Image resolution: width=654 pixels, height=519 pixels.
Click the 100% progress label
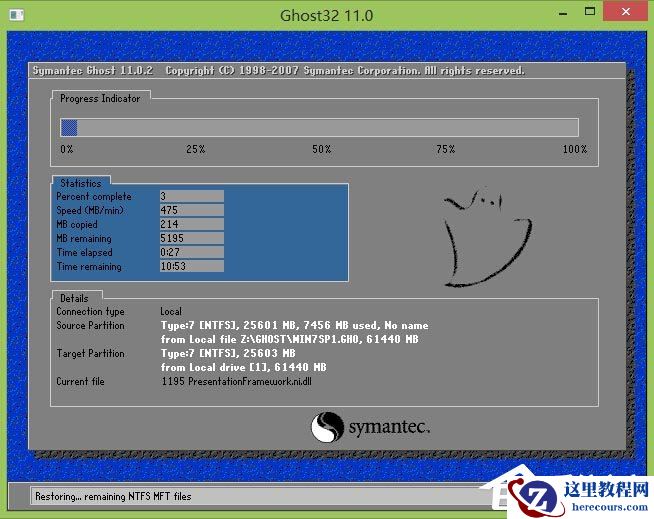[575, 149]
